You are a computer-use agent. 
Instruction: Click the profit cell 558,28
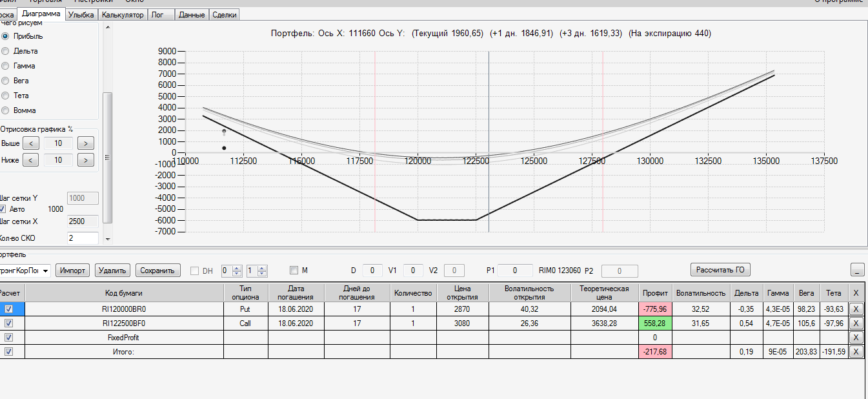tap(656, 323)
